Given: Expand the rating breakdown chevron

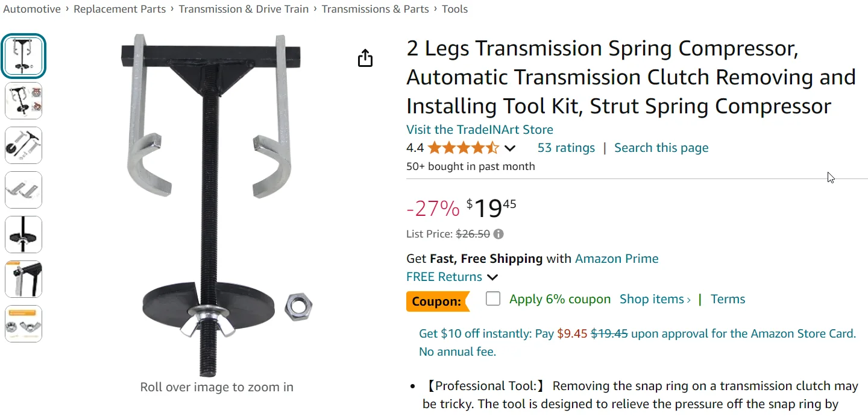Looking at the screenshot, I should click(x=510, y=148).
